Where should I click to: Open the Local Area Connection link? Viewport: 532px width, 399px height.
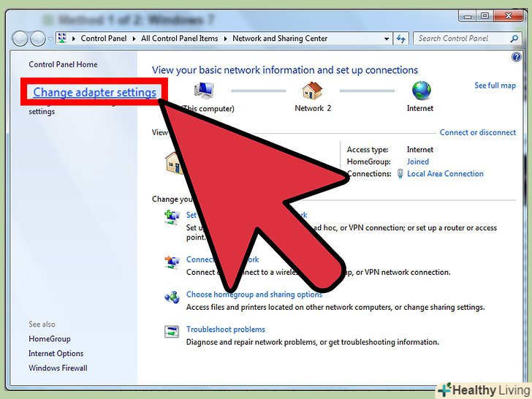point(445,174)
